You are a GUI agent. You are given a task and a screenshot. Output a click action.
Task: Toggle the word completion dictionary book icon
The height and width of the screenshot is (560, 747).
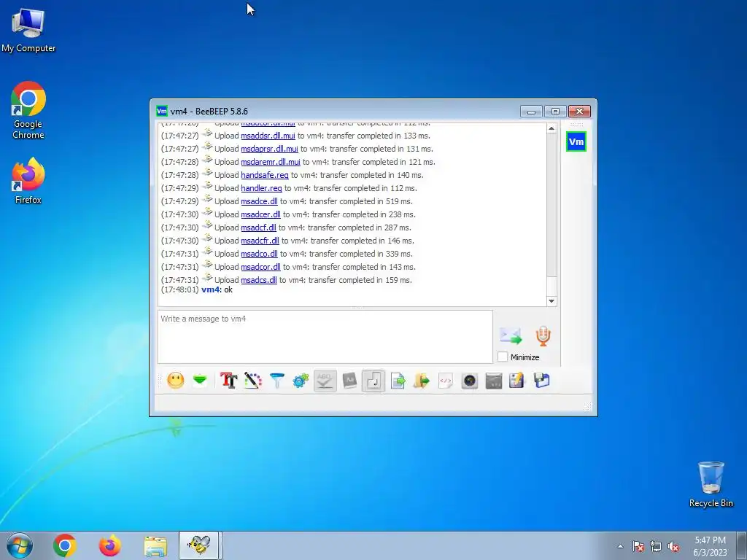(349, 381)
